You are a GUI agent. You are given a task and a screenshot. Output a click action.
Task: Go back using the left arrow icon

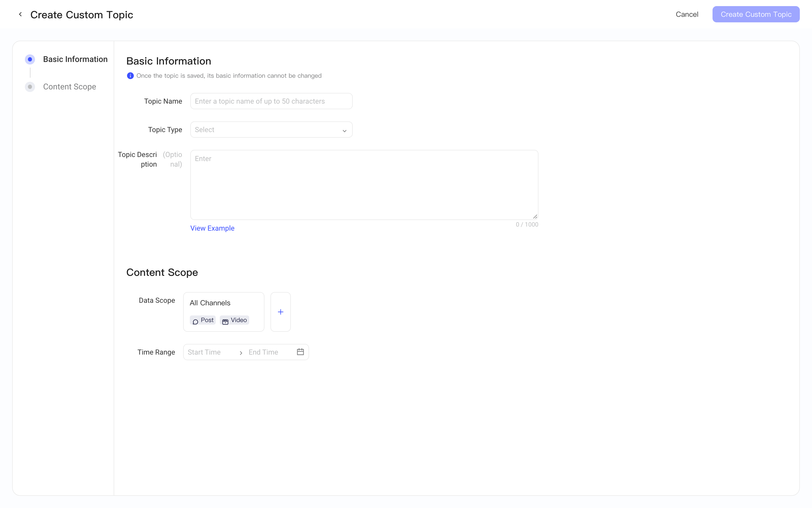pos(21,14)
